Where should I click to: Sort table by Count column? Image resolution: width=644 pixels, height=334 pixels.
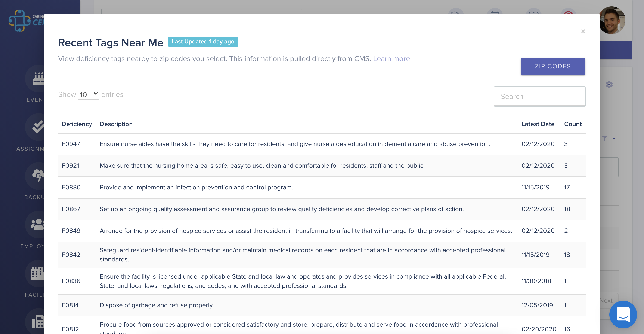click(573, 124)
